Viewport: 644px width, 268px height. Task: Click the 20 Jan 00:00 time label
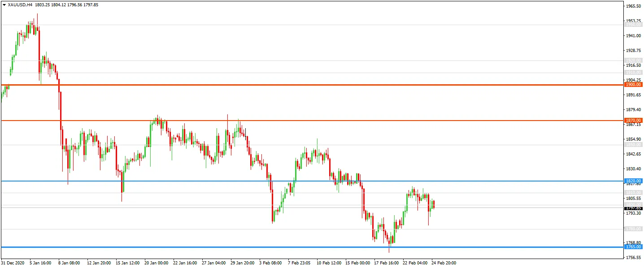157,263
